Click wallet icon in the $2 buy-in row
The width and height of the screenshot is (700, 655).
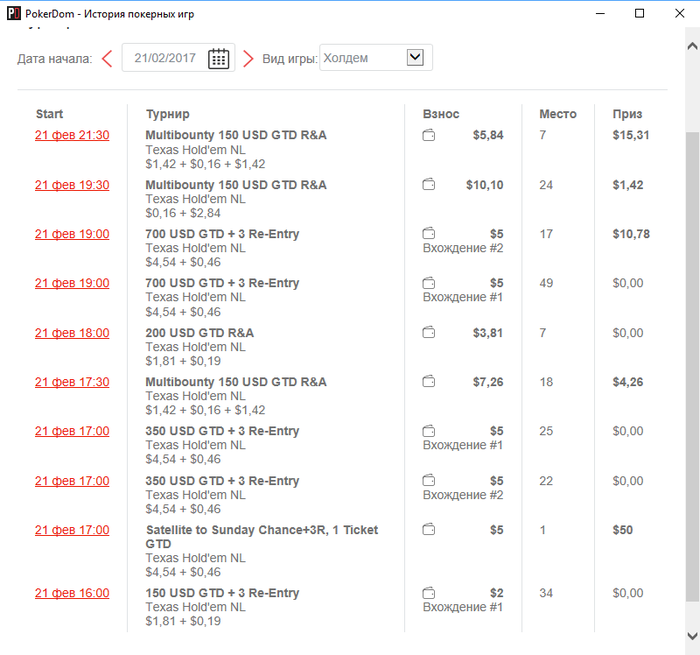coord(429,593)
